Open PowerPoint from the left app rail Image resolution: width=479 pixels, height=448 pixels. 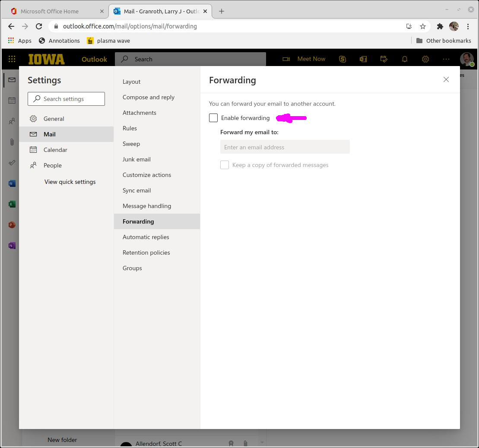pyautogui.click(x=12, y=225)
